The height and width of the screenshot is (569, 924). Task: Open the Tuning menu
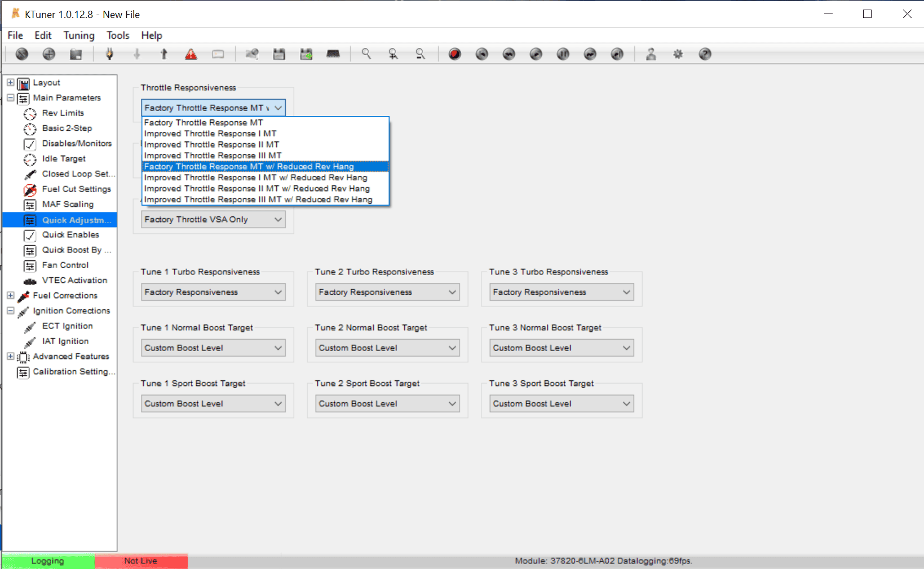click(79, 35)
